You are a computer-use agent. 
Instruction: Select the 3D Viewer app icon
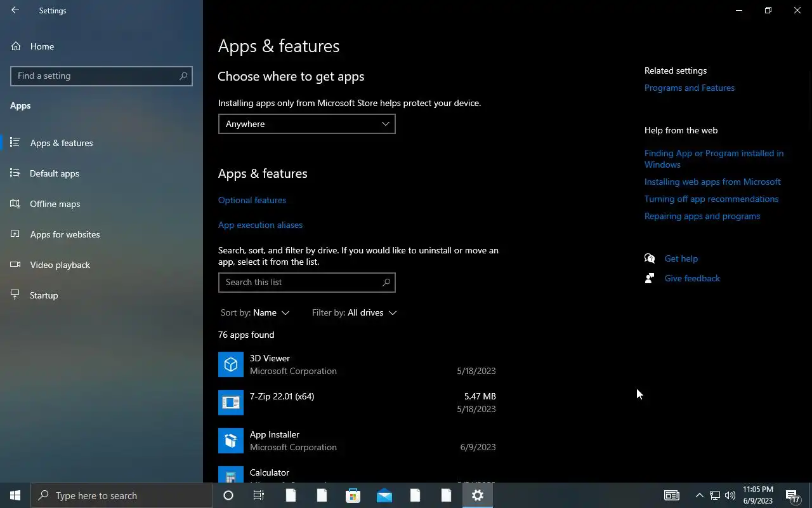tap(231, 364)
